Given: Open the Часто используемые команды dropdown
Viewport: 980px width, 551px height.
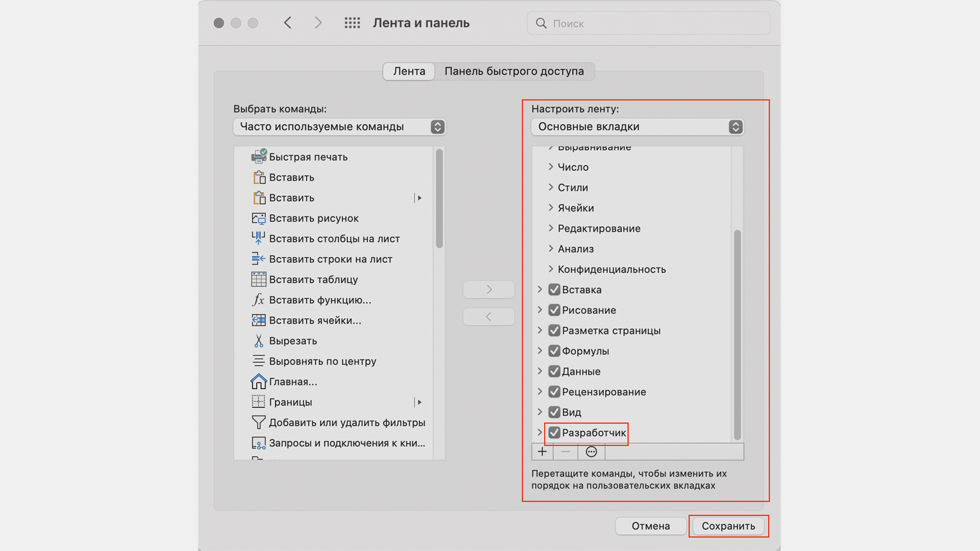Looking at the screenshot, I should pyautogui.click(x=339, y=127).
